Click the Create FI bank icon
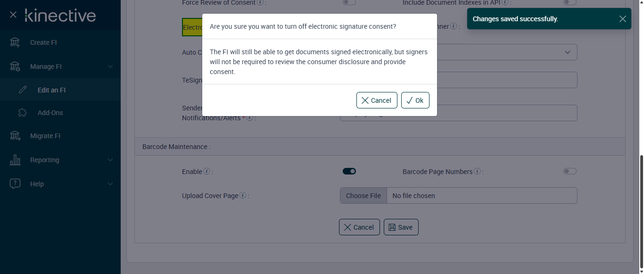The height and width of the screenshot is (274, 644). [15, 42]
